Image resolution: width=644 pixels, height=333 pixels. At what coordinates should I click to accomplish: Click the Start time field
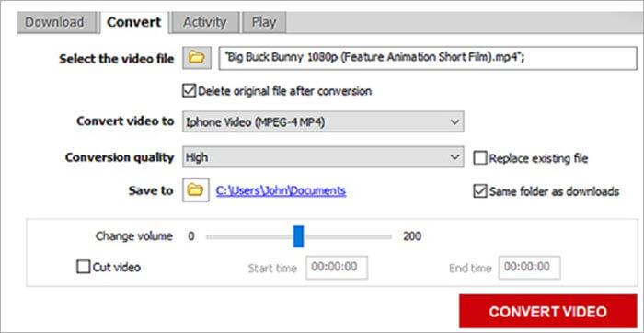click(x=337, y=268)
